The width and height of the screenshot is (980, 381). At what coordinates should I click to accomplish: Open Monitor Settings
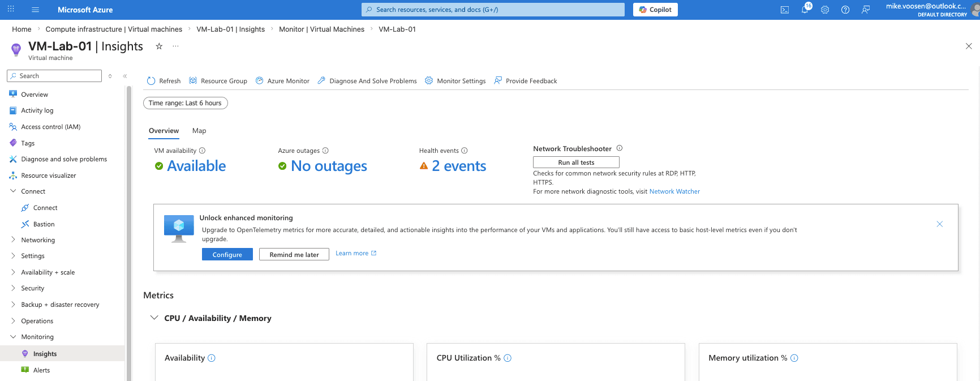coord(455,81)
